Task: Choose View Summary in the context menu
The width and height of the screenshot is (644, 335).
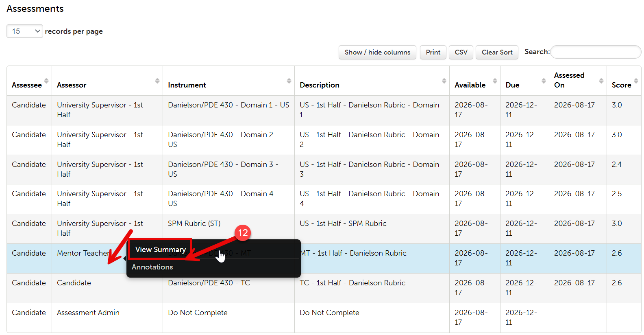Action: coord(160,249)
